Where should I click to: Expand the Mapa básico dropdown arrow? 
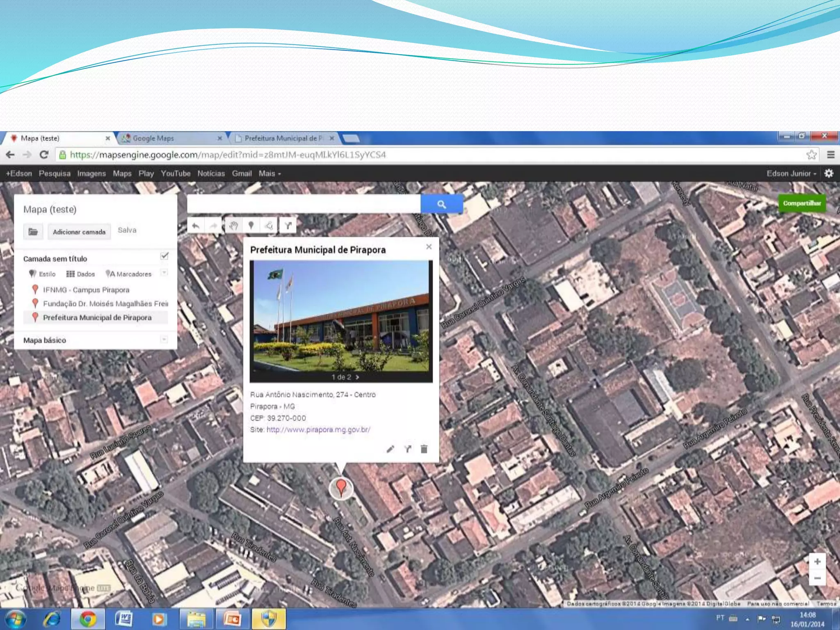(164, 340)
